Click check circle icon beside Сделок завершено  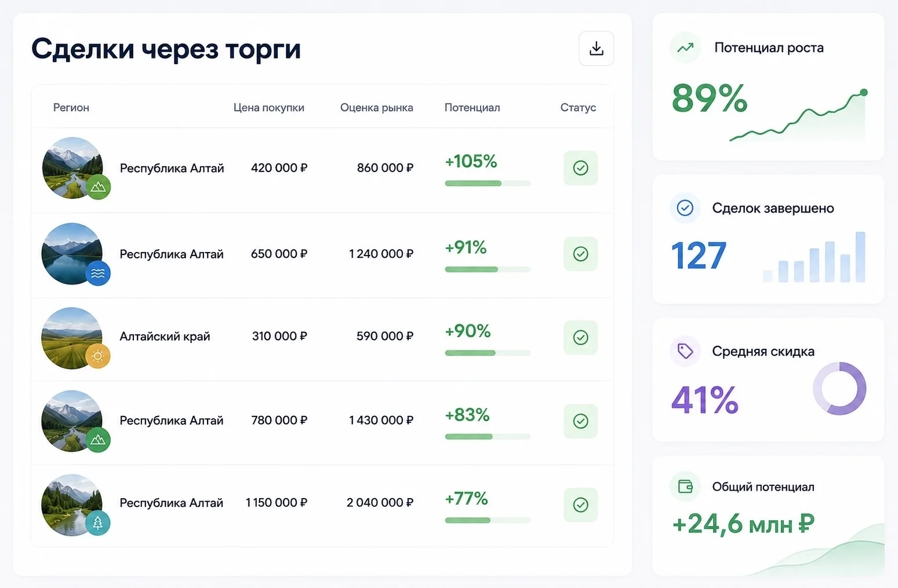pos(685,208)
